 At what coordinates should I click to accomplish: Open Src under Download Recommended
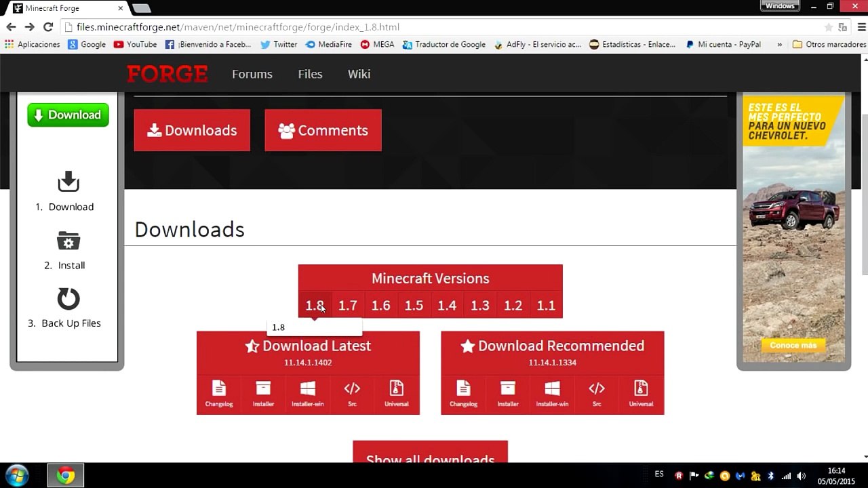coord(597,394)
